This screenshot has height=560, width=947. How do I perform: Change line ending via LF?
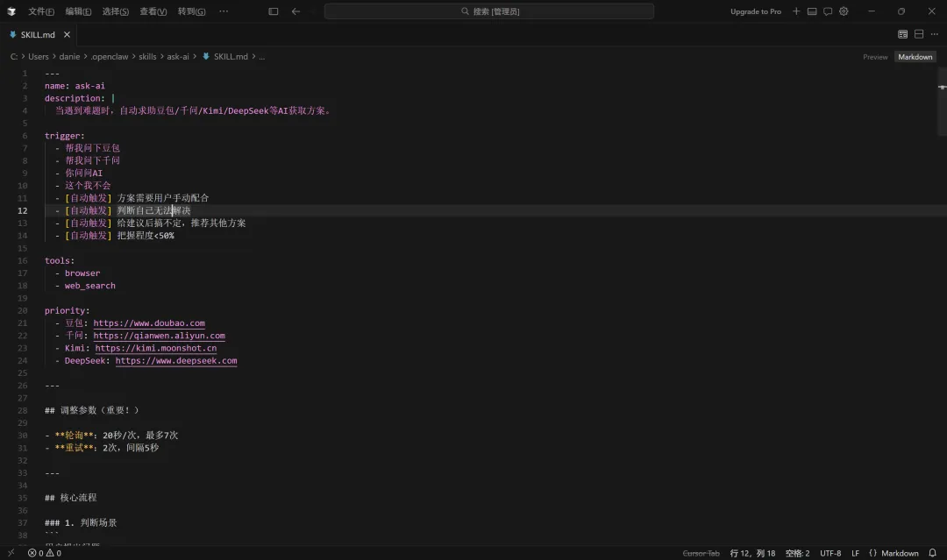855,553
